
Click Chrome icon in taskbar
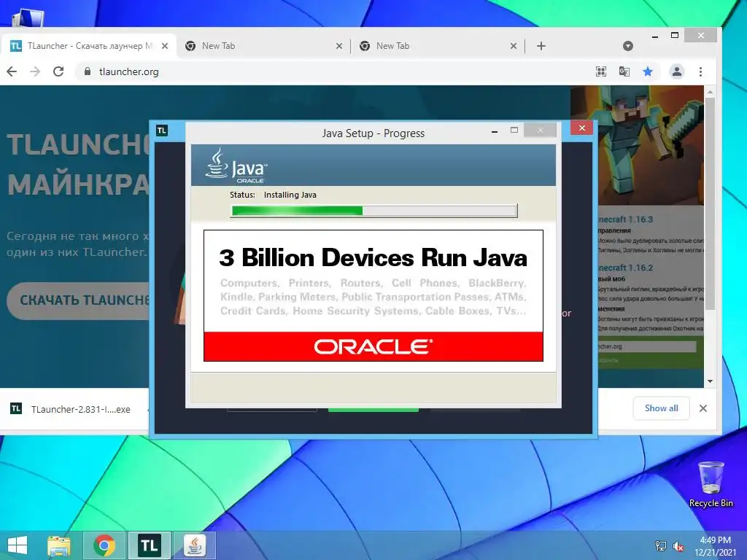click(104, 545)
